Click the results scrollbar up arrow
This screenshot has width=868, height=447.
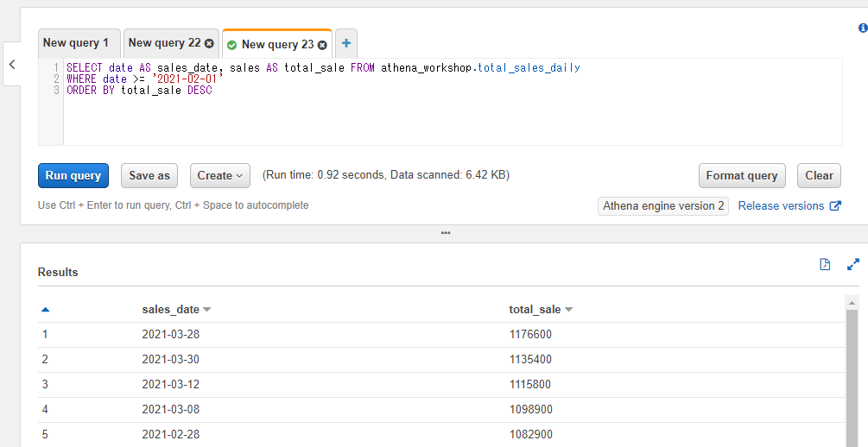(852, 303)
